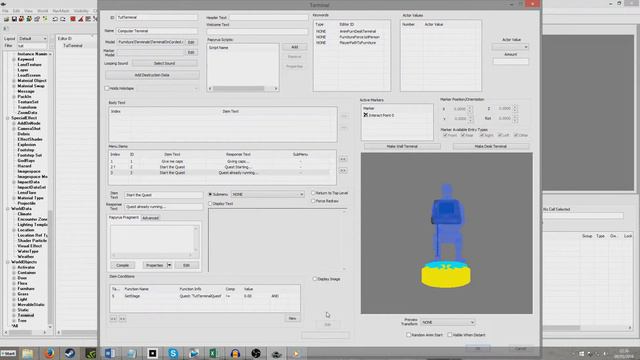This screenshot has height=360, width=640.
Task: Enable Return to Top Level checkbox
Action: [x=313, y=193]
